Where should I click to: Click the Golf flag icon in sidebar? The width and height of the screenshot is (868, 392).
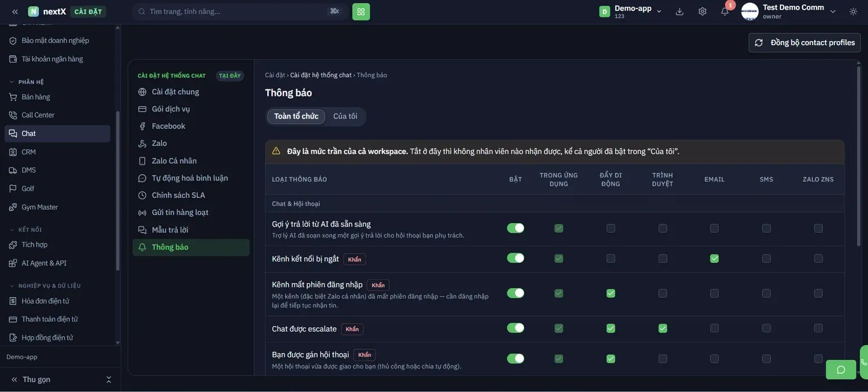[13, 188]
